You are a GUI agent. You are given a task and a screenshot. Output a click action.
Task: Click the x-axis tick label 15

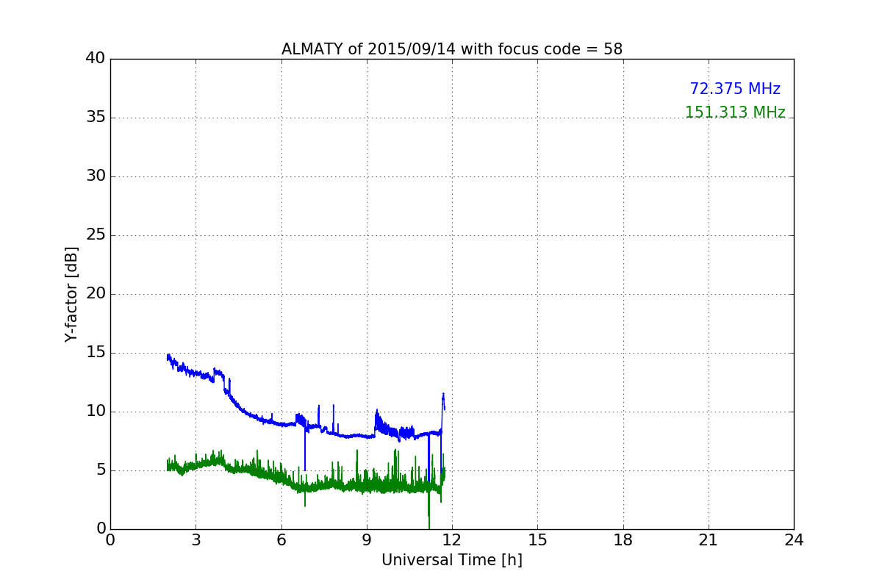537,539
